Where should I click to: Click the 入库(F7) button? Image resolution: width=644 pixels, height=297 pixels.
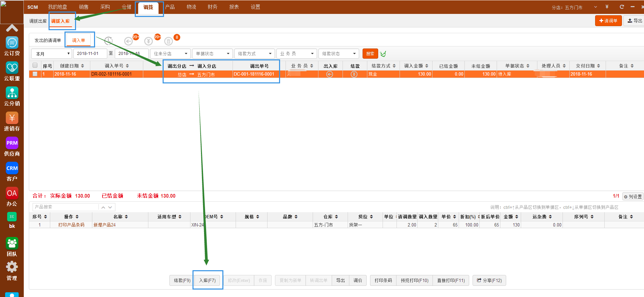pyautogui.click(x=207, y=280)
